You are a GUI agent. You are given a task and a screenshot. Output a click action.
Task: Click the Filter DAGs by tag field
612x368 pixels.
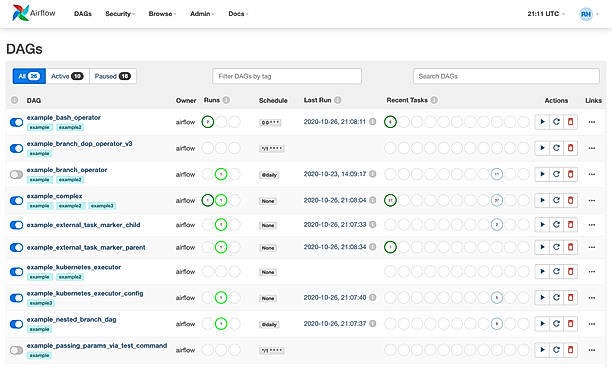tap(287, 76)
